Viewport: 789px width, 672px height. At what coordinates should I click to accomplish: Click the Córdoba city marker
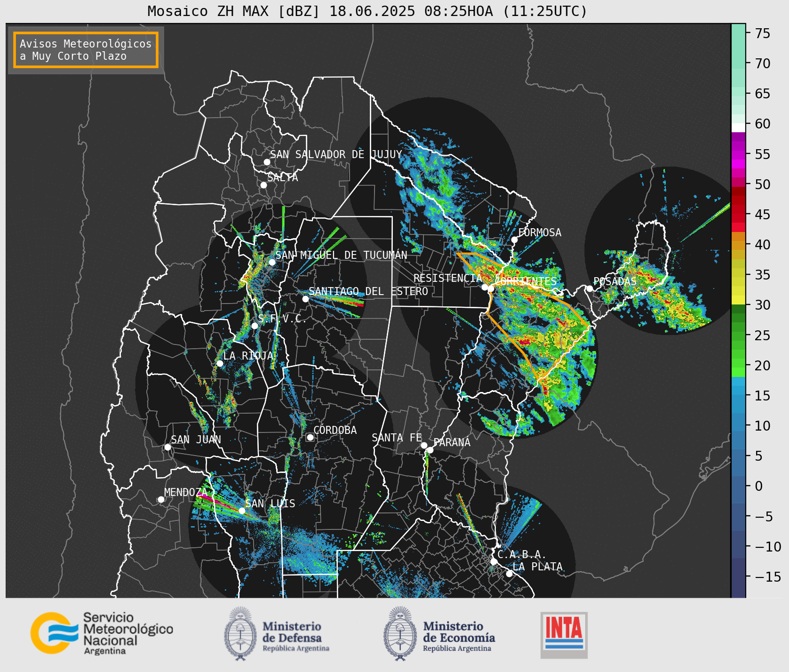[310, 437]
